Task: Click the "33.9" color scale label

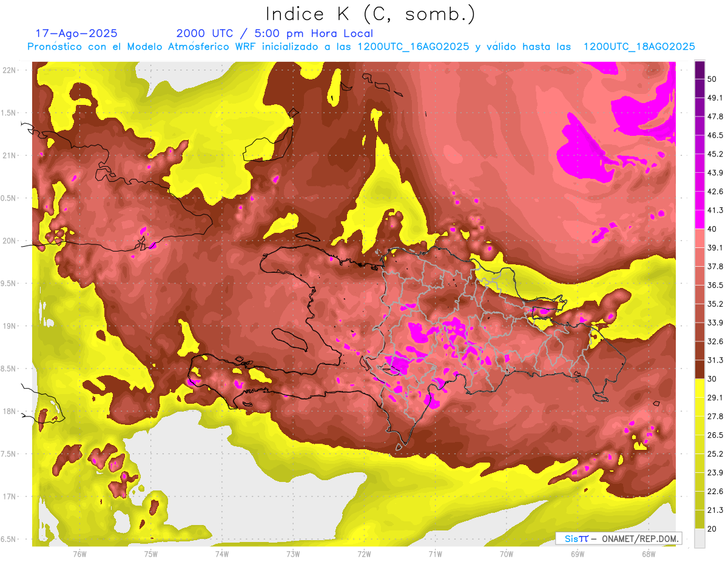Action: coord(715,323)
